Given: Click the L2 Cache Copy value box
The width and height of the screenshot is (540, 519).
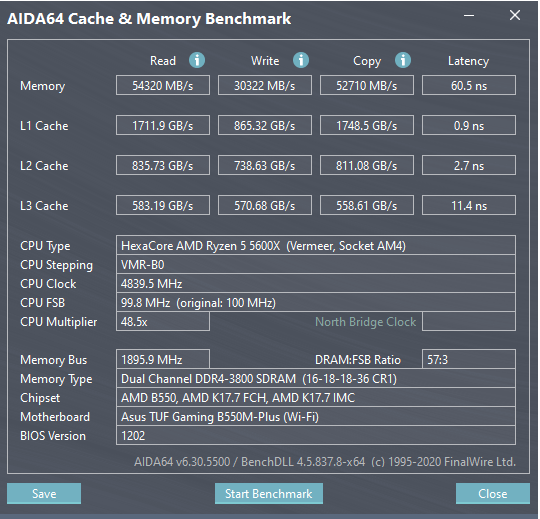Looking at the screenshot, I should coord(367,165).
